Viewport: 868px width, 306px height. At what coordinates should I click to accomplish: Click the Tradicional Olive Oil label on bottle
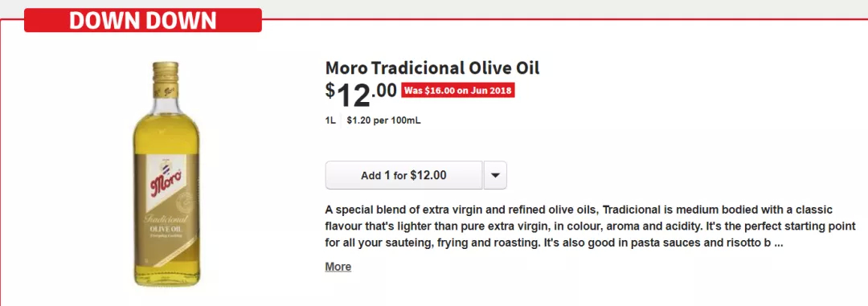click(166, 225)
